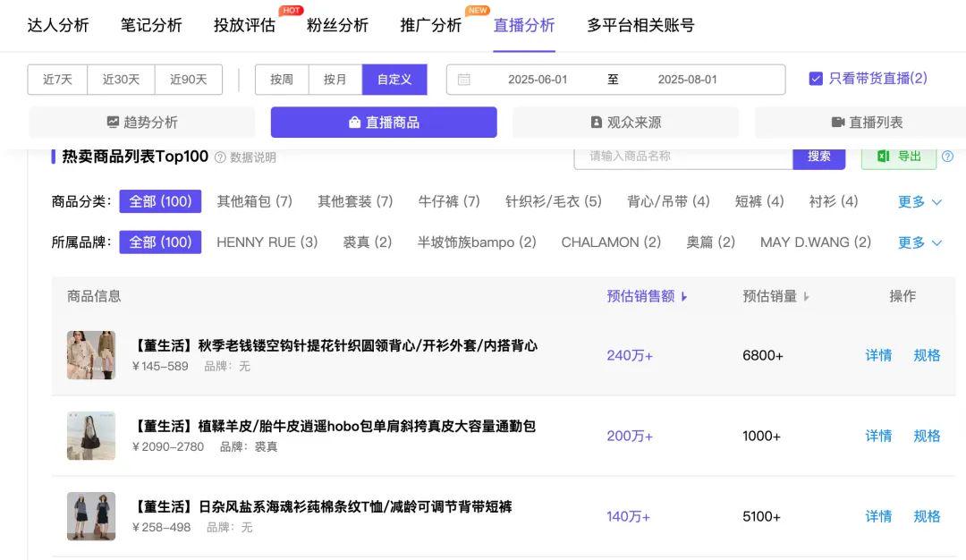The image size is (966, 560).
Task: Select the 直播分析 tab
Action: 524,25
